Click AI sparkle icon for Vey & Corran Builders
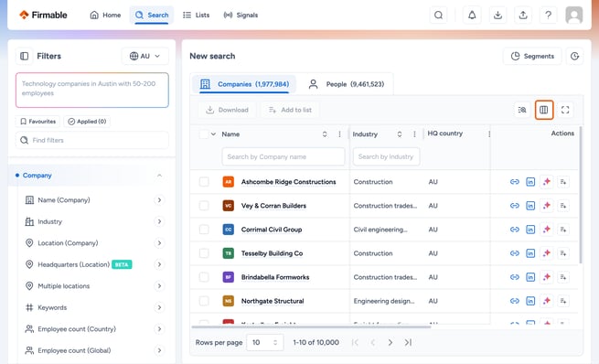 click(547, 206)
